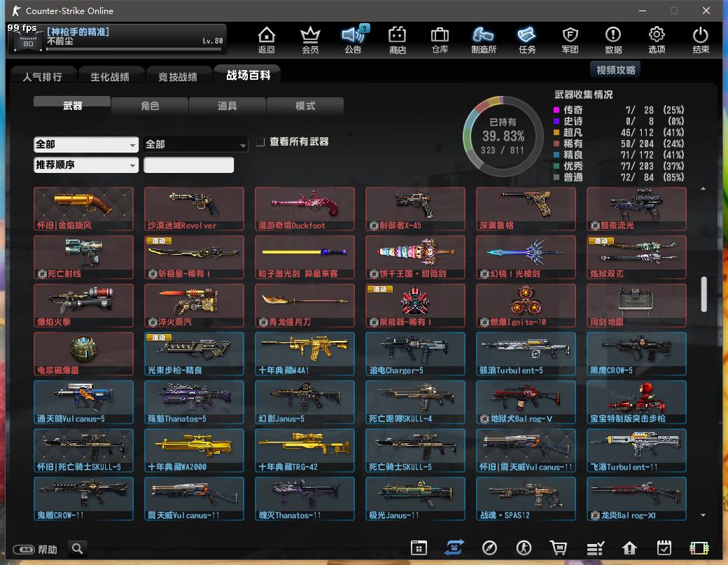Image resolution: width=728 pixels, height=565 pixels.
Task: Open the 任务 missions icon
Action: click(x=527, y=39)
